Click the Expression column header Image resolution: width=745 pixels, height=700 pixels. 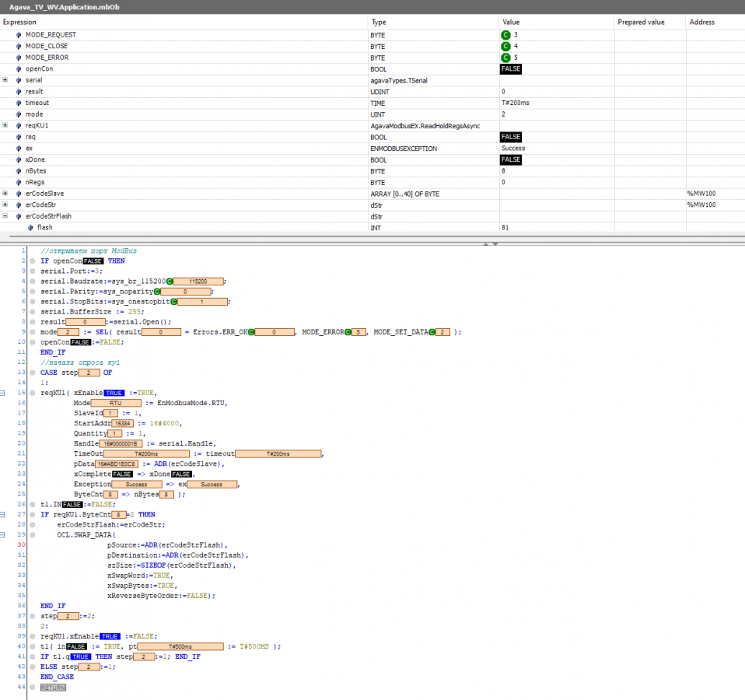coord(19,23)
